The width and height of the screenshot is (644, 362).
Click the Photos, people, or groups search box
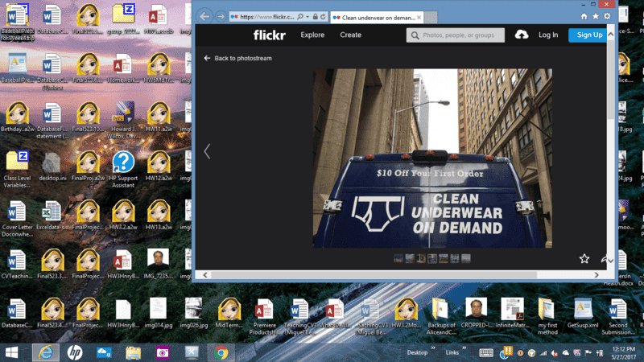click(456, 35)
